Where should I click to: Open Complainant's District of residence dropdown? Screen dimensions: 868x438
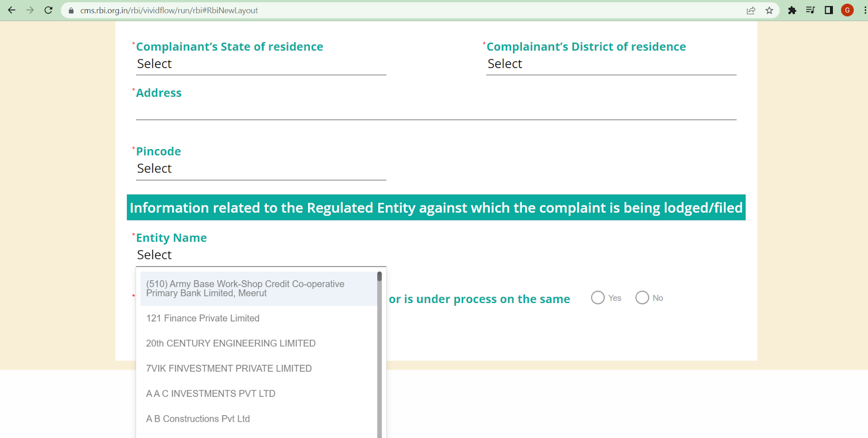(611, 64)
